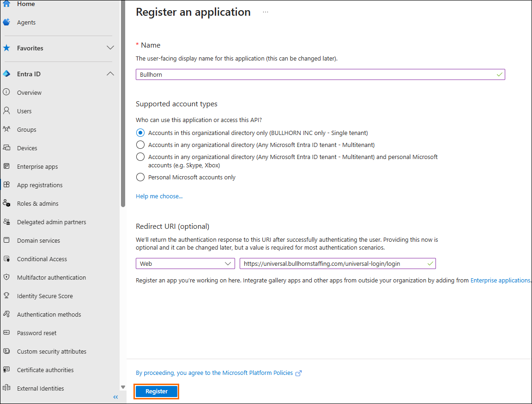Open the Microsoft Platform Policies link

click(x=258, y=373)
